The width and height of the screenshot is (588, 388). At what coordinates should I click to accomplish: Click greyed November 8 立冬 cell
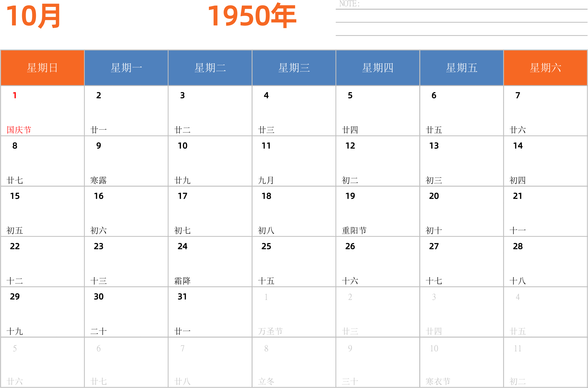point(294,363)
